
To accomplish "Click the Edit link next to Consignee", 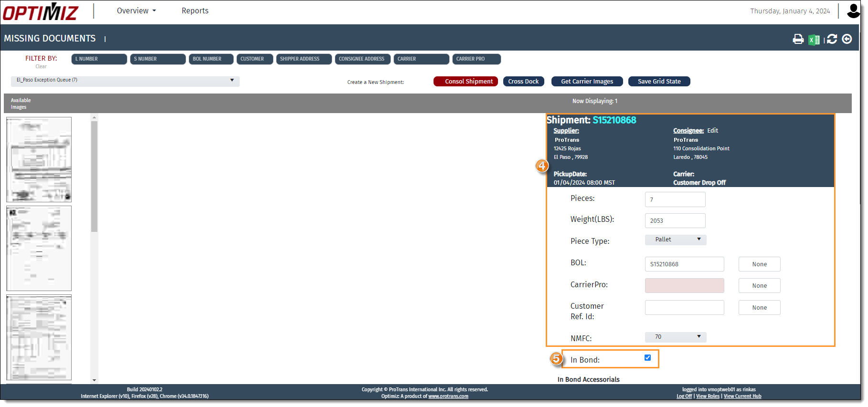I will (x=712, y=131).
